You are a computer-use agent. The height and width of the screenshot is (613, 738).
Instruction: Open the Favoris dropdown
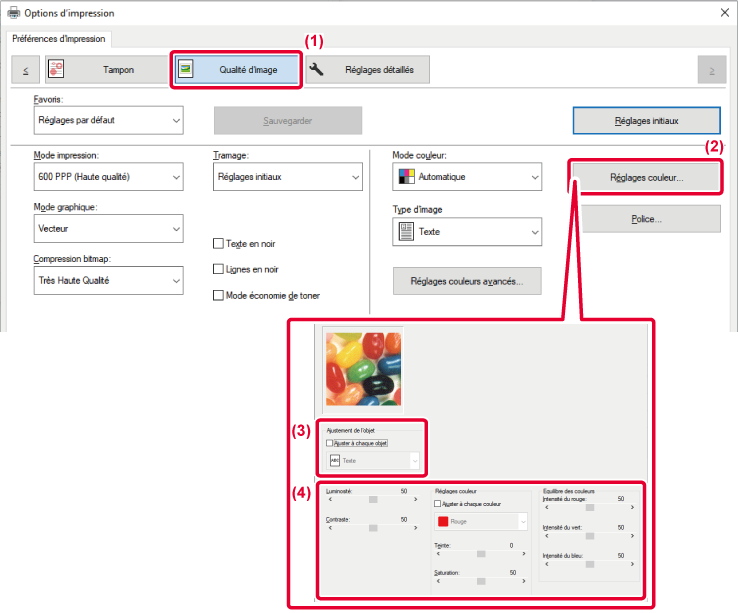tap(108, 120)
